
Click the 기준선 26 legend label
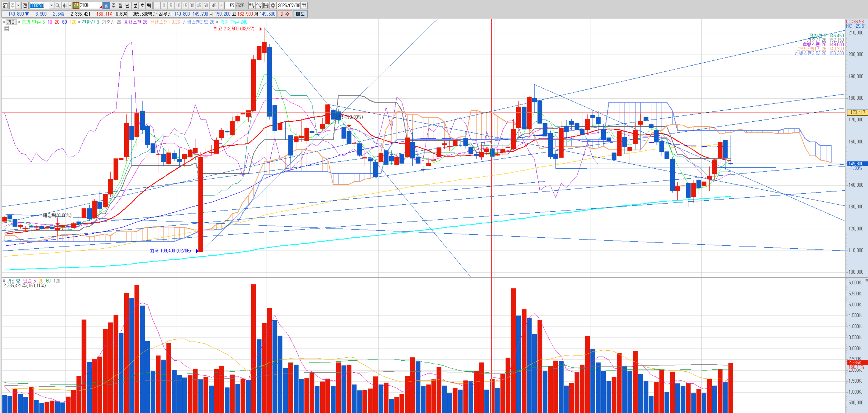tap(111, 22)
